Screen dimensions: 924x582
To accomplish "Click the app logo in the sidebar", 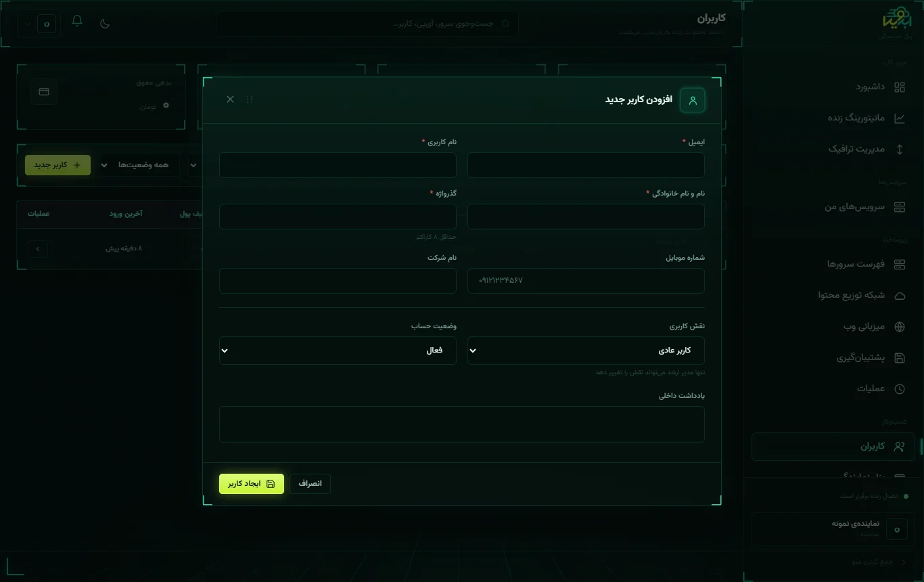I will pos(898,19).
